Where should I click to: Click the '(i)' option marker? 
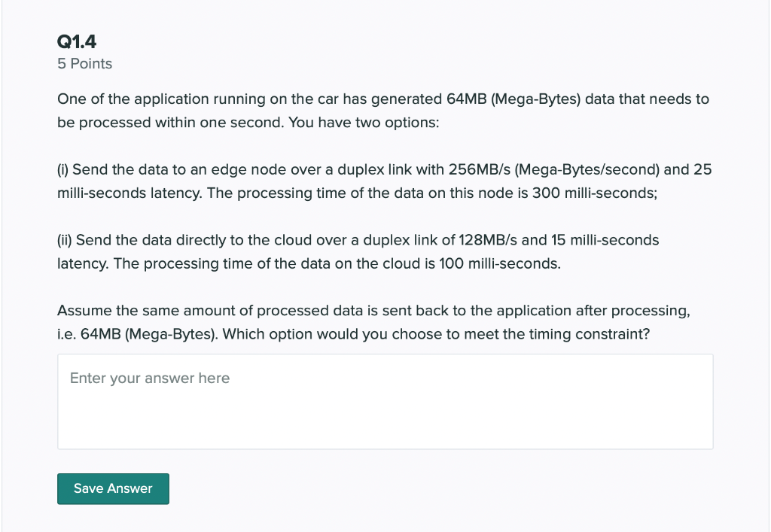62,169
